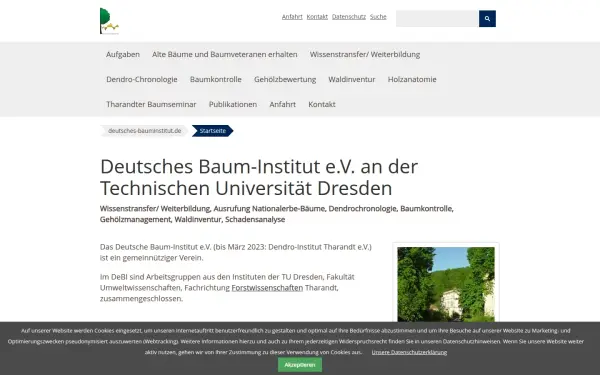Click the heading Deutsches Baum-Institut e.V.
The width and height of the screenshot is (600, 375).
pyautogui.click(x=259, y=177)
